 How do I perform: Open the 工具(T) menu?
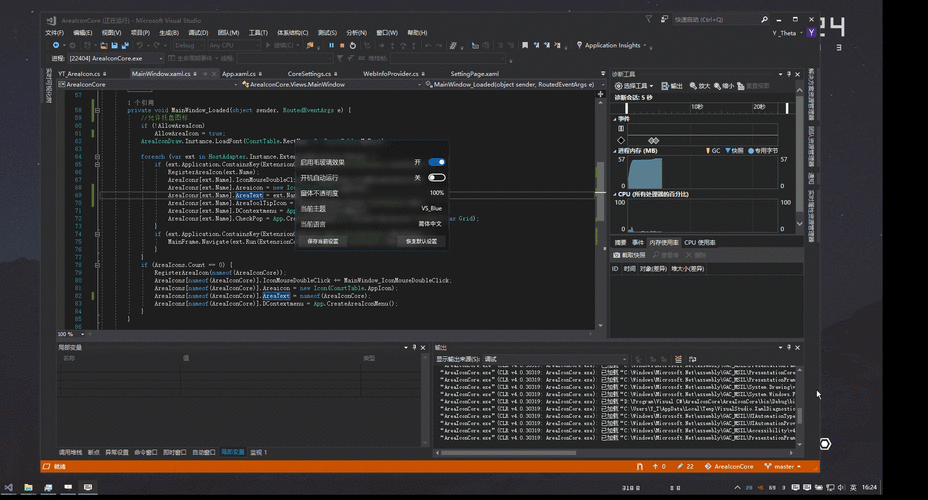tap(258, 33)
